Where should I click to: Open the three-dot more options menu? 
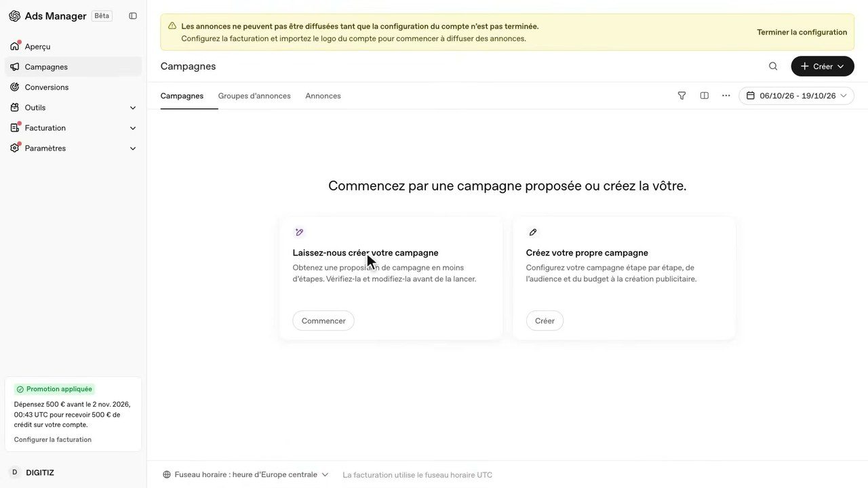(x=726, y=96)
